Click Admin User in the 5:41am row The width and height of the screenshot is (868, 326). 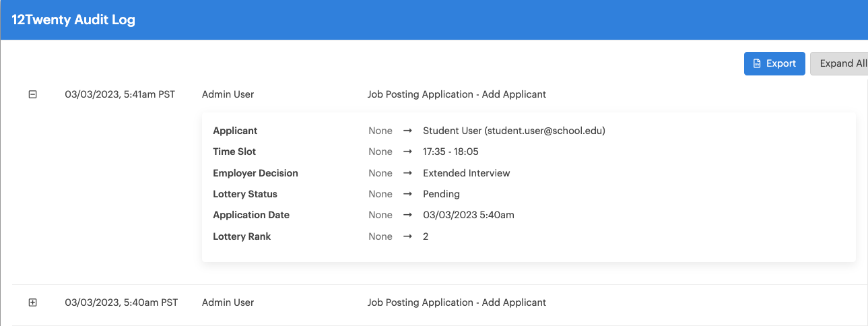click(x=228, y=94)
